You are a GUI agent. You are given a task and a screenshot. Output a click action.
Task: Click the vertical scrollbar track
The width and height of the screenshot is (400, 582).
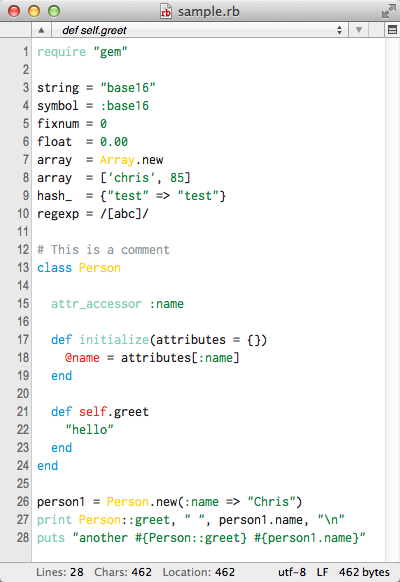392,300
